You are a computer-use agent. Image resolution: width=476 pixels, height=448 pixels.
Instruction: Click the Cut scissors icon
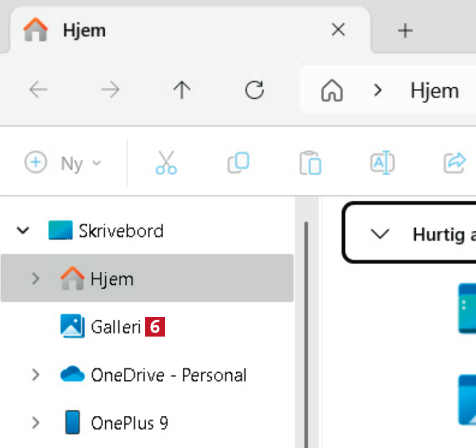pyautogui.click(x=166, y=163)
